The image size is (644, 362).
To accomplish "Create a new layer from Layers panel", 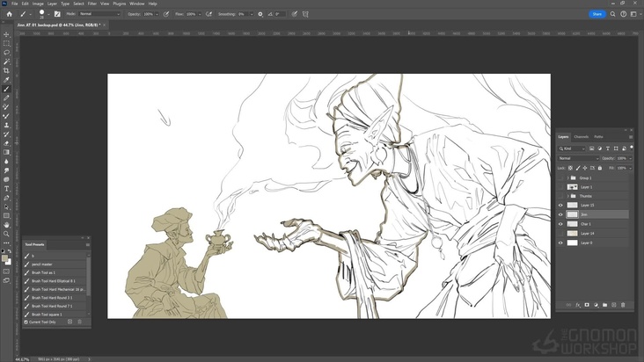I will 614,305.
